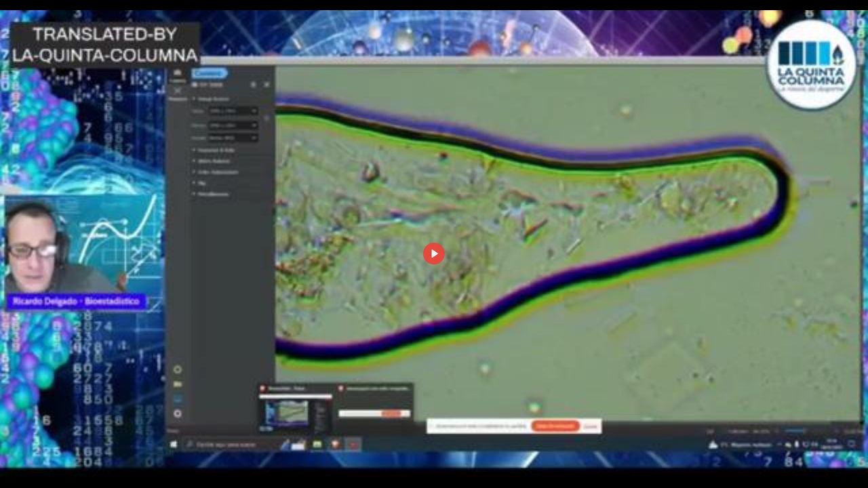The image size is (868, 488).
Task: Play the video with the red play button
Action: [x=434, y=253]
